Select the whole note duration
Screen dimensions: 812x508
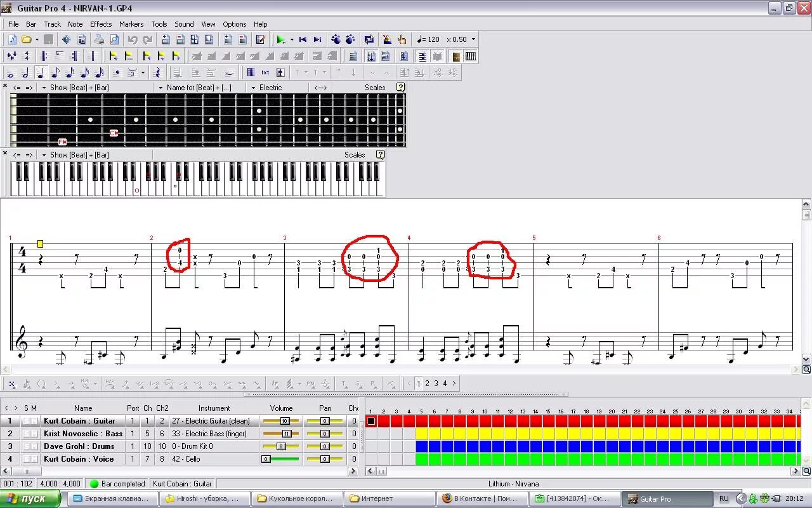tap(11, 72)
